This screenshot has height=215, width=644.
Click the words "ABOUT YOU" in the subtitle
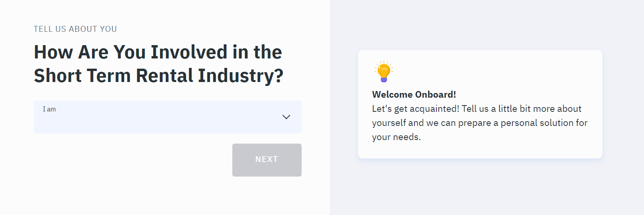(x=93, y=29)
